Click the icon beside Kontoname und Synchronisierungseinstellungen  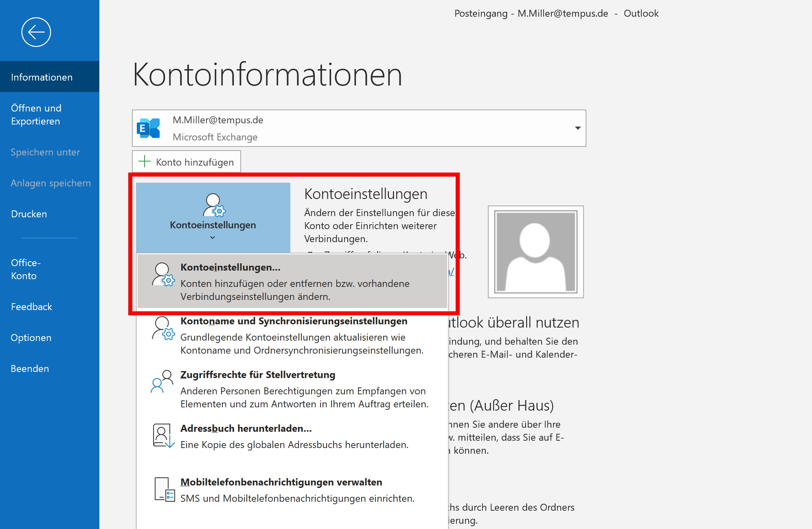[x=163, y=328]
